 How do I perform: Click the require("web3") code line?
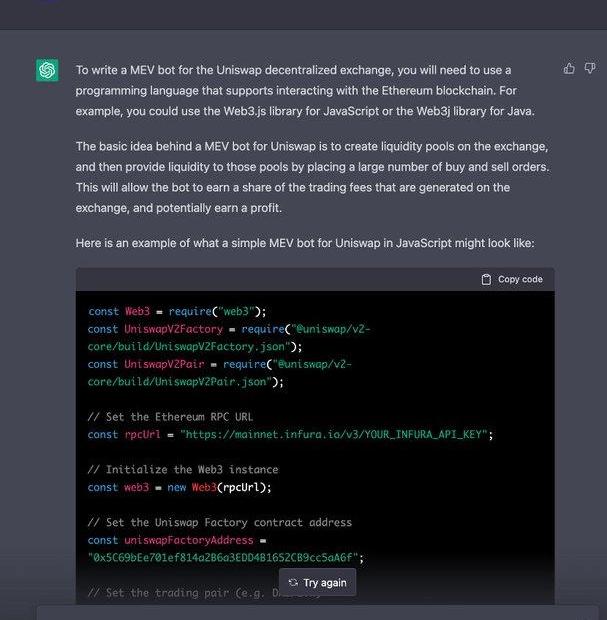tap(177, 311)
